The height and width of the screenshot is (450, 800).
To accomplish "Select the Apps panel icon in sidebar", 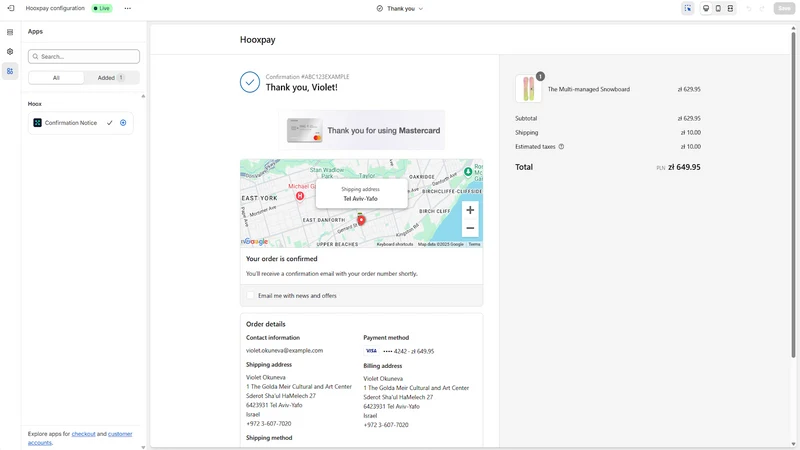I will pyautogui.click(x=10, y=71).
